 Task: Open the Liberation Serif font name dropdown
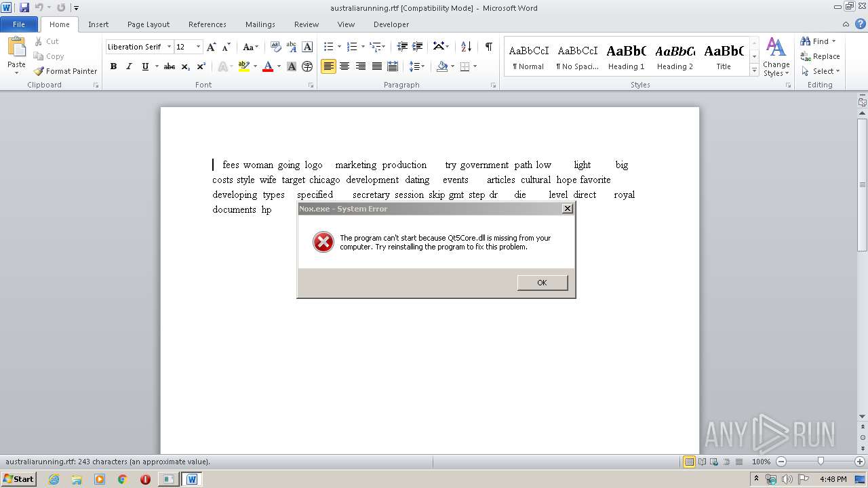click(169, 47)
